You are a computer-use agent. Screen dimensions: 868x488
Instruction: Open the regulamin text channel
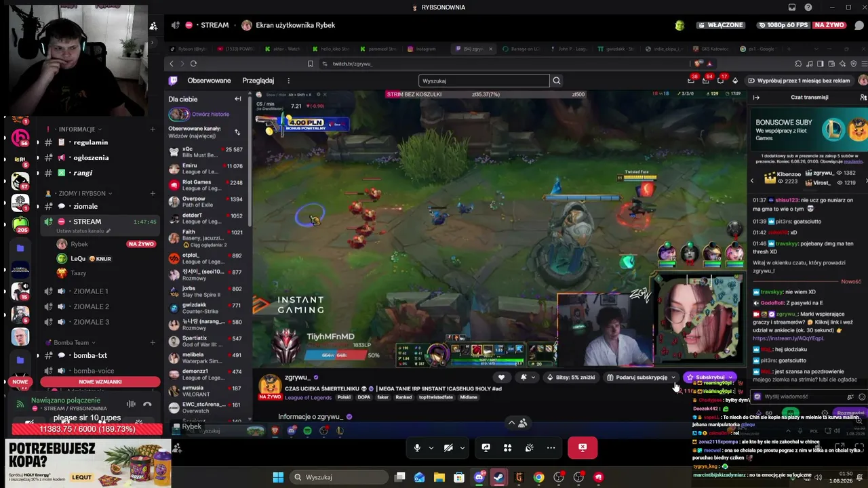tap(90, 142)
